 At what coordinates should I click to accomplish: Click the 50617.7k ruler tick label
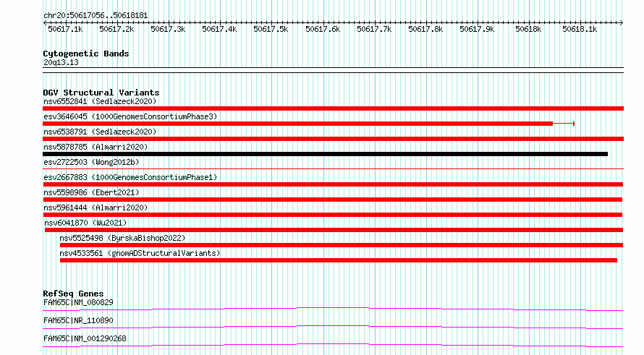[374, 29]
